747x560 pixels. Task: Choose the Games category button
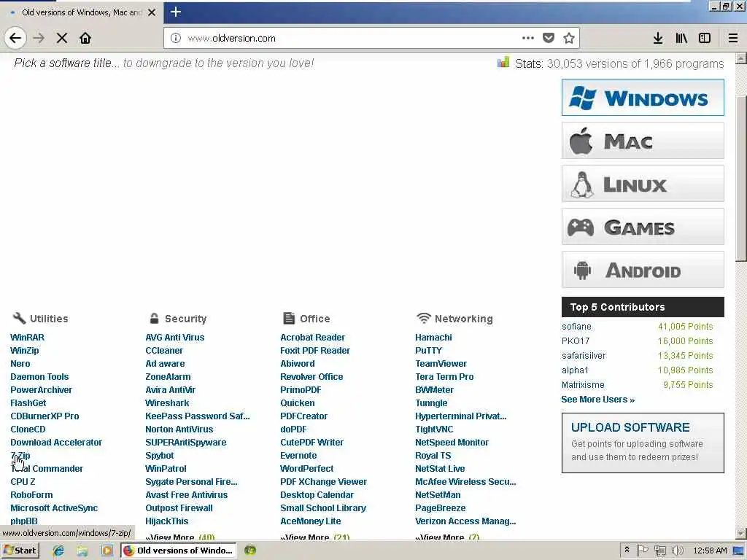[x=643, y=227]
